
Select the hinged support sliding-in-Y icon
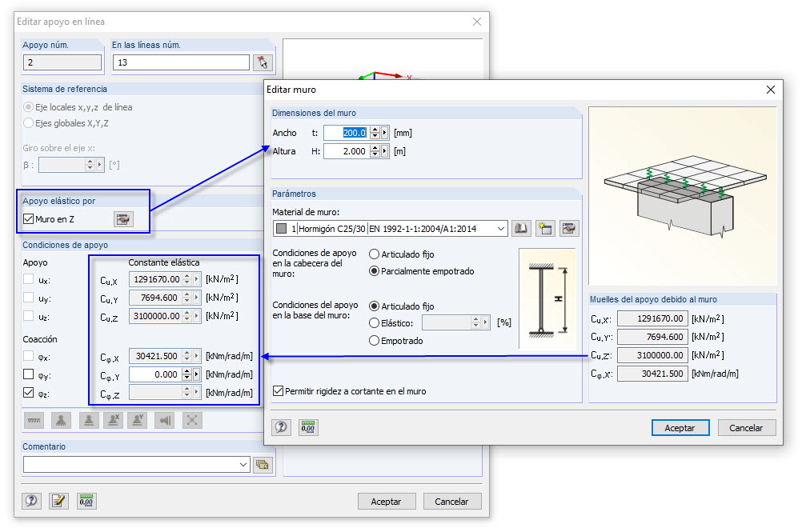[x=137, y=421]
